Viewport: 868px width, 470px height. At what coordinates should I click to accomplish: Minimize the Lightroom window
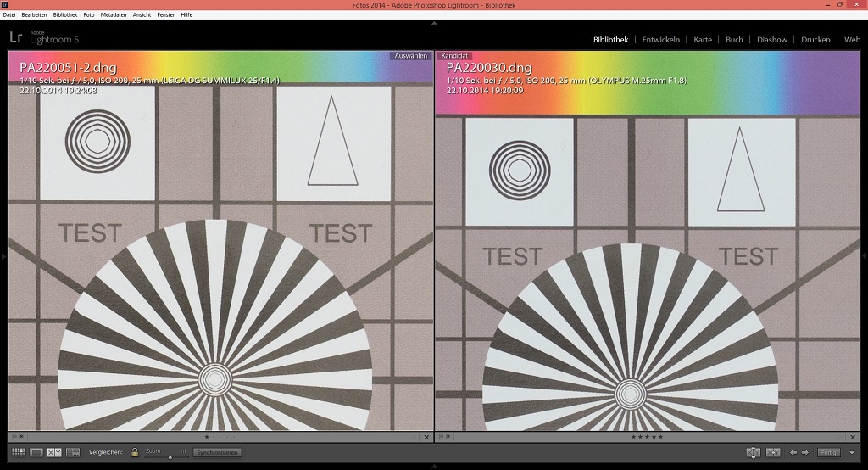(829, 4)
